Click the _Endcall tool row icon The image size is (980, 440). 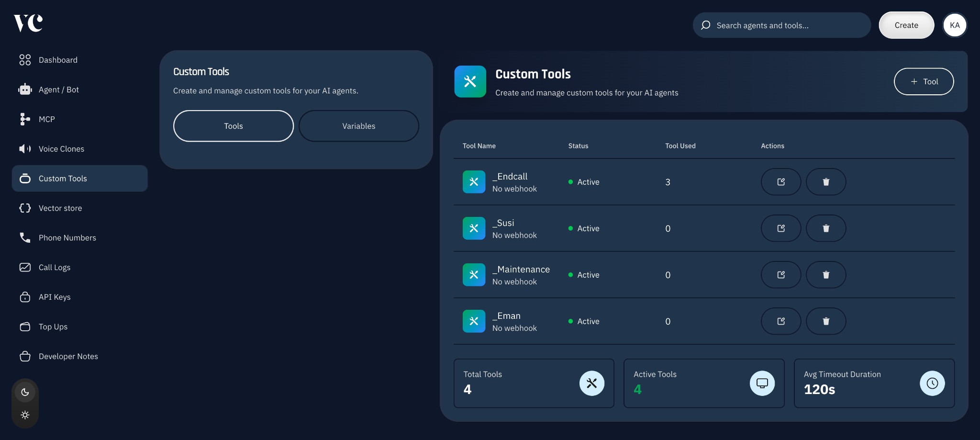click(474, 182)
